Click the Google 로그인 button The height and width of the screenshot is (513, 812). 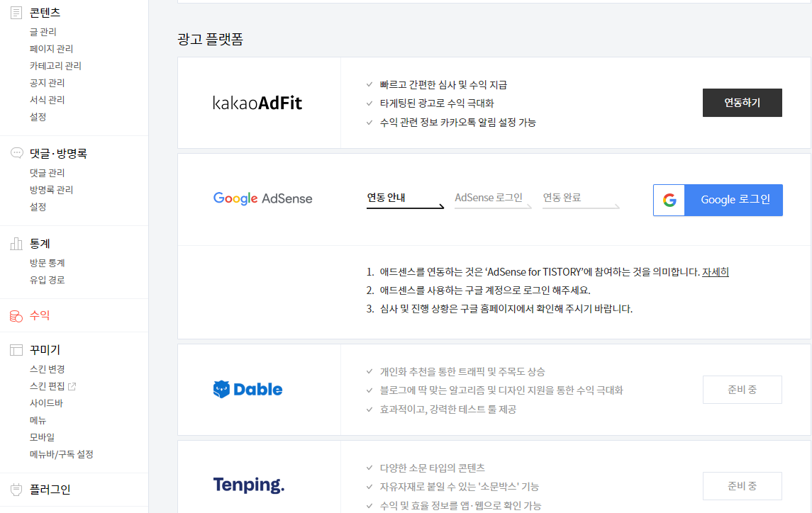[x=718, y=200]
